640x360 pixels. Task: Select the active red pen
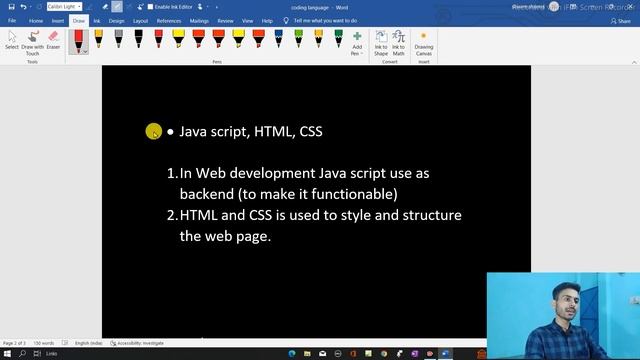(78, 40)
